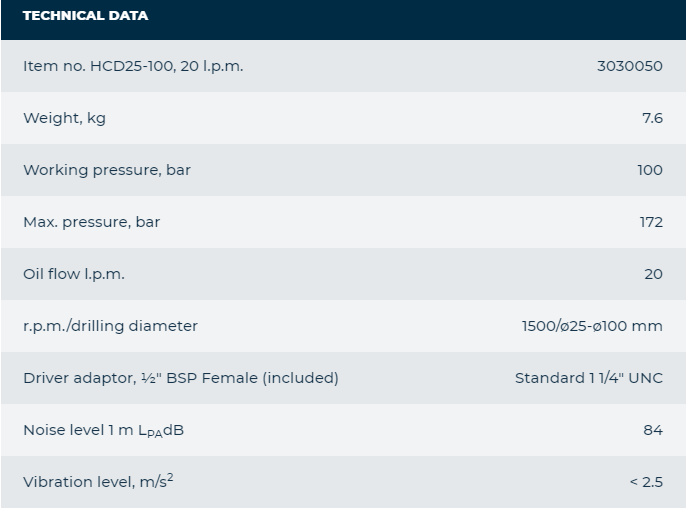Click the 1500/ø25-ø100 mm value

[x=592, y=326]
